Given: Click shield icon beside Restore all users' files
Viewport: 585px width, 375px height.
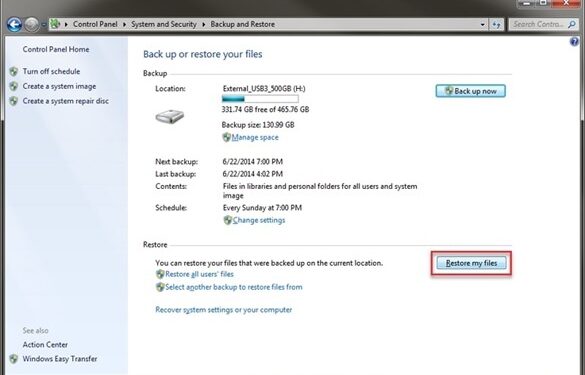Looking at the screenshot, I should (x=160, y=274).
